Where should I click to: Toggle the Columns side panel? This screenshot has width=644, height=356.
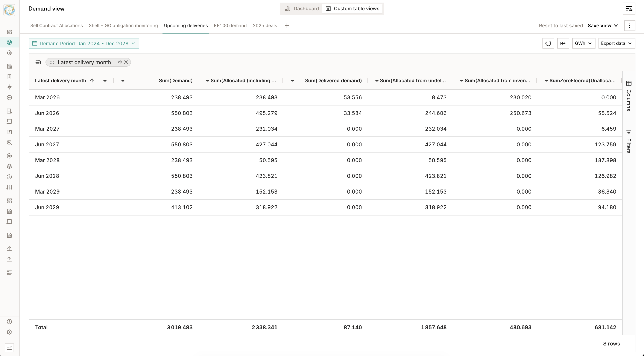[x=629, y=96]
